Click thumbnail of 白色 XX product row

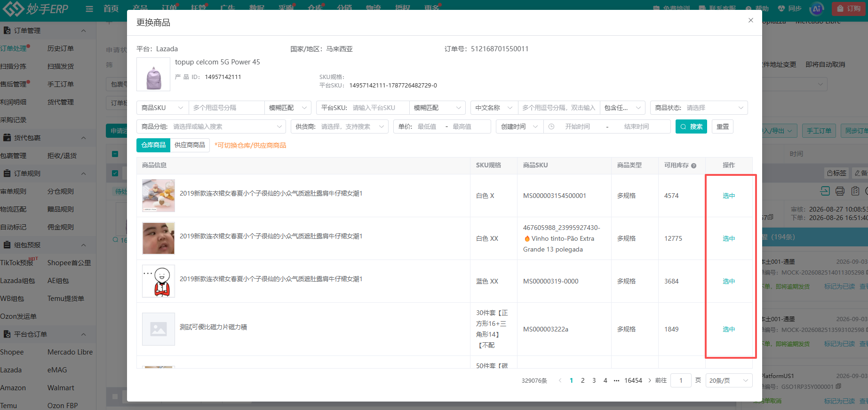click(159, 238)
